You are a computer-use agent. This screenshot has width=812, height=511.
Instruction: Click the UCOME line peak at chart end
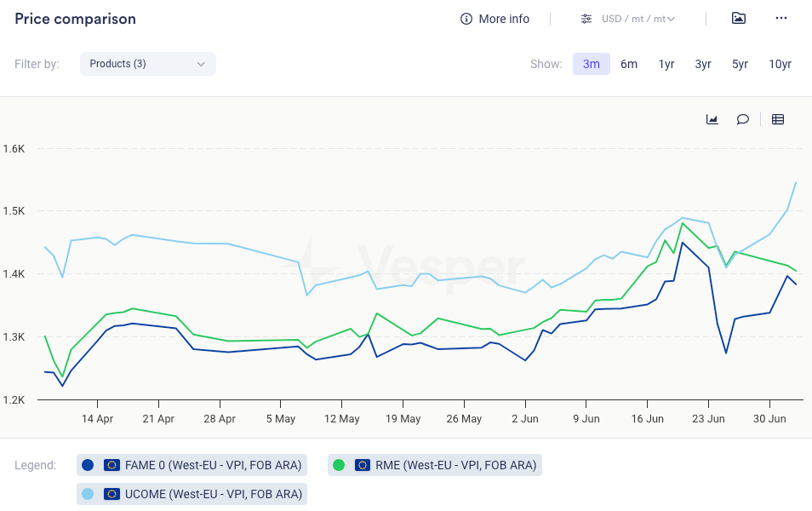pyautogui.click(x=796, y=182)
